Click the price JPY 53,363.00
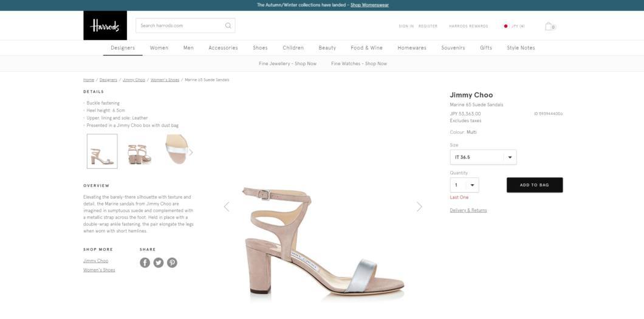Image resolution: width=644 pixels, height=319 pixels. click(465, 114)
